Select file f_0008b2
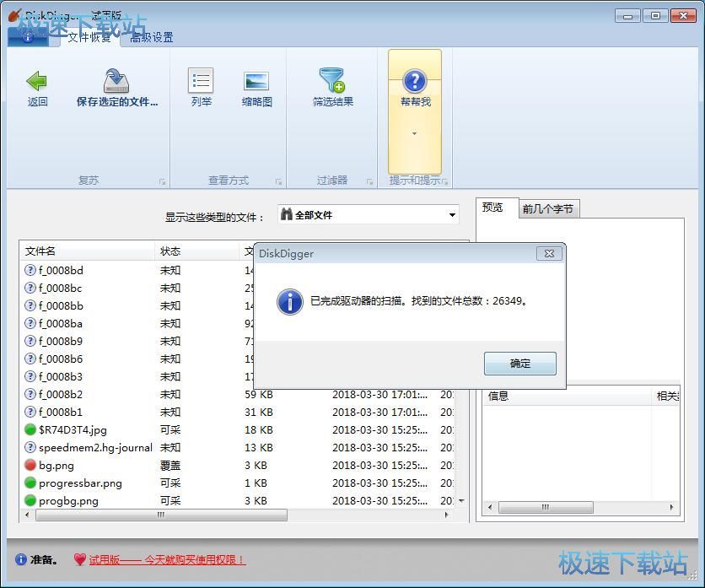Viewport: 705px width, 588px height. 61,395
